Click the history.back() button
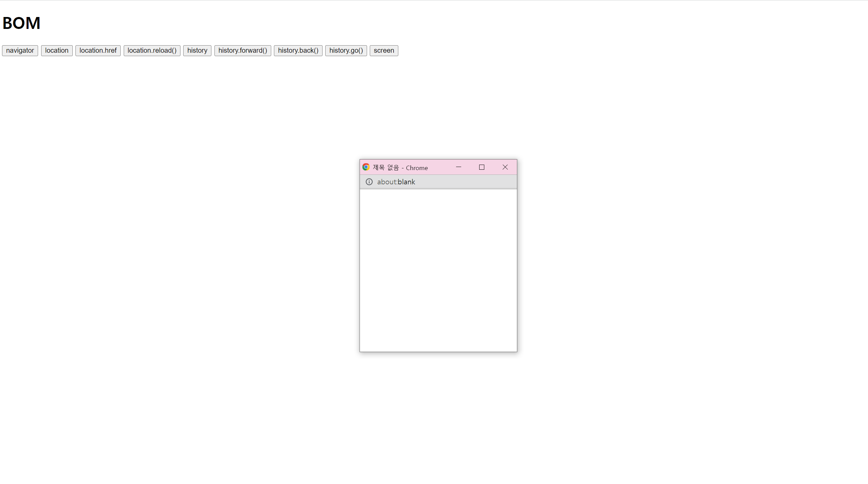 click(x=298, y=50)
